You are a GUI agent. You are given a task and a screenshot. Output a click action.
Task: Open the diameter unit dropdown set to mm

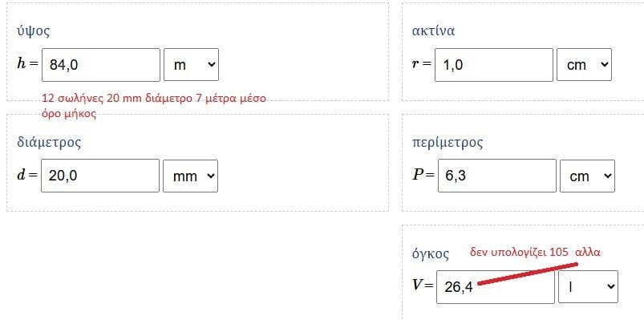[191, 176]
